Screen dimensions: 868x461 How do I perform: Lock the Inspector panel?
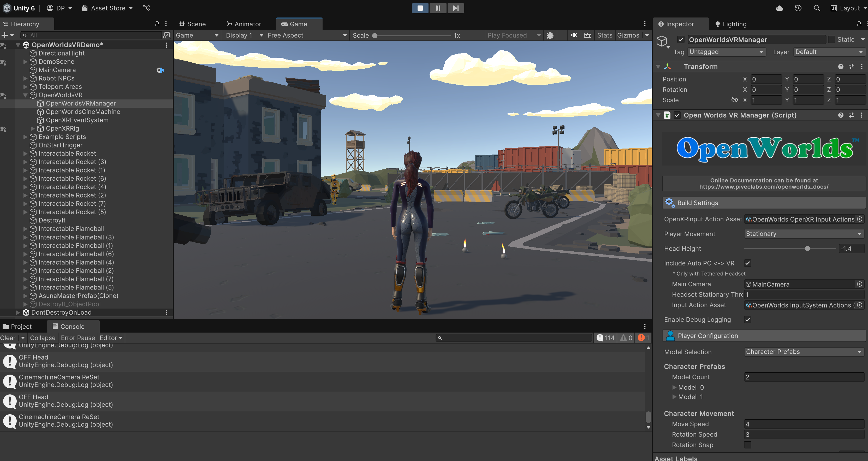(859, 24)
